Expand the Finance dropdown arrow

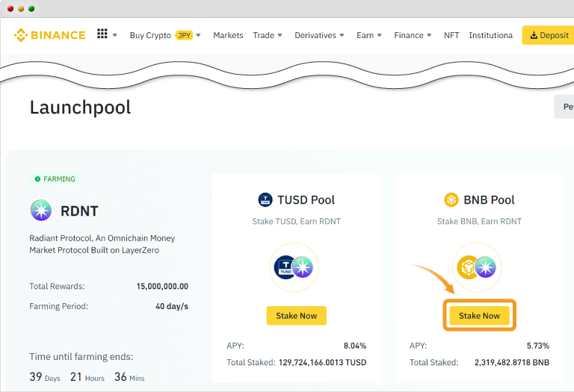429,35
